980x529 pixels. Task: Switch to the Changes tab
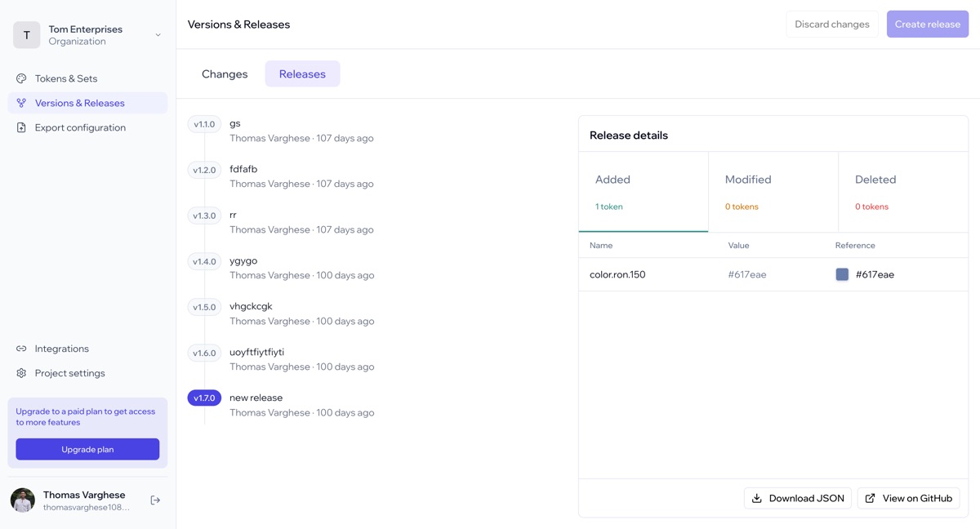tap(225, 73)
